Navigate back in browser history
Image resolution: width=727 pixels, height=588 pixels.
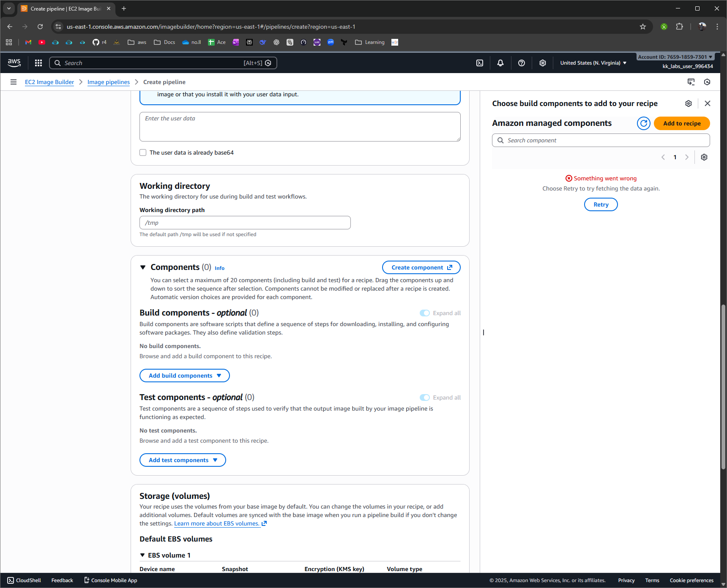[x=10, y=27]
